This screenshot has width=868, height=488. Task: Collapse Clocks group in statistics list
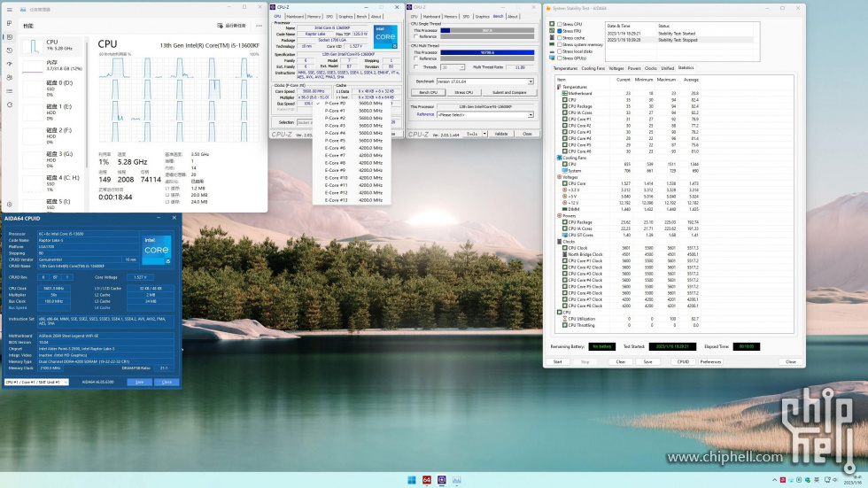pos(559,241)
